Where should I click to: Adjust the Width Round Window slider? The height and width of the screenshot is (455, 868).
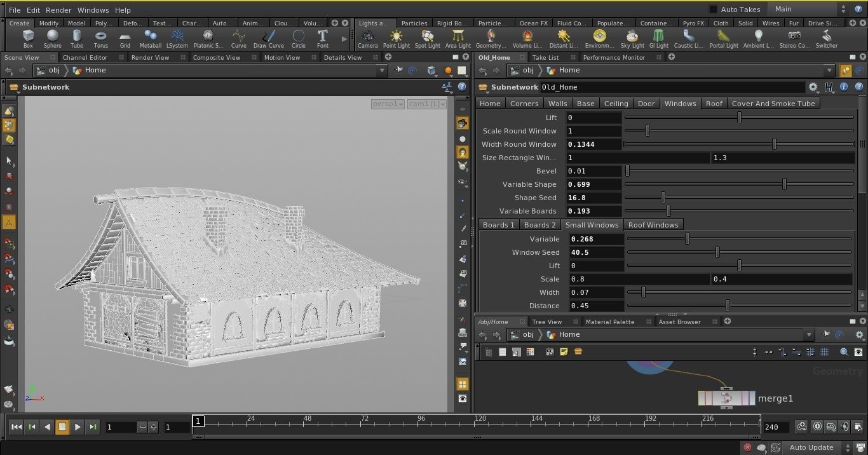pyautogui.click(x=738, y=144)
